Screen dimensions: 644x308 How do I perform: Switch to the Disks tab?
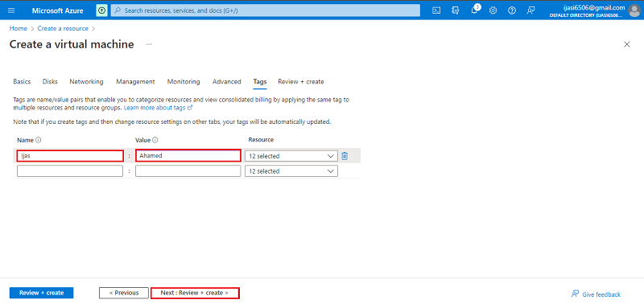pyautogui.click(x=50, y=81)
